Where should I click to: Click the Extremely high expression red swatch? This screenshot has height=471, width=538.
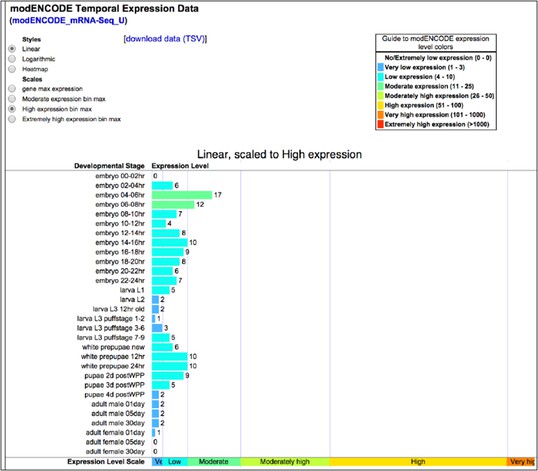click(381, 124)
